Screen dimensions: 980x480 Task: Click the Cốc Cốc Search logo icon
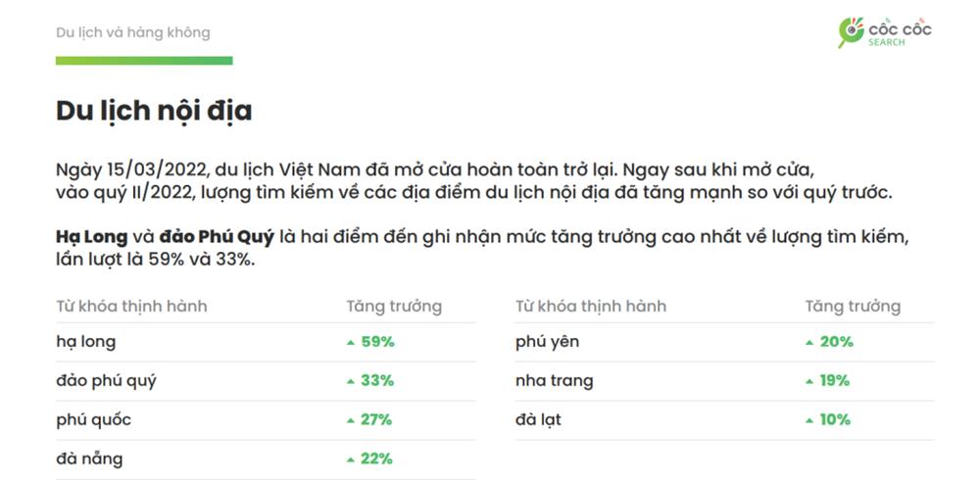point(850,32)
